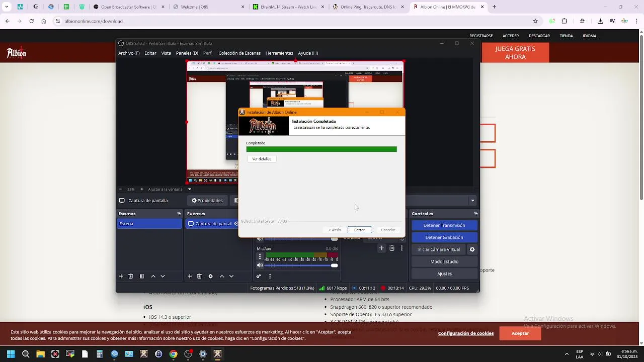Move the scene down in the Escenas toolbar
The width and height of the screenshot is (644, 362).
pyautogui.click(x=163, y=276)
